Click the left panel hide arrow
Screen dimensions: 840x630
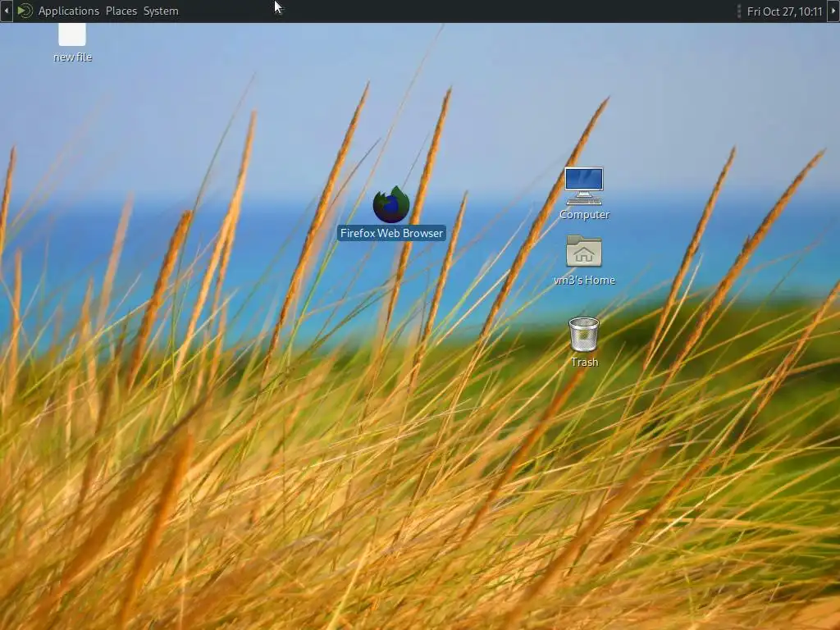click(x=6, y=11)
